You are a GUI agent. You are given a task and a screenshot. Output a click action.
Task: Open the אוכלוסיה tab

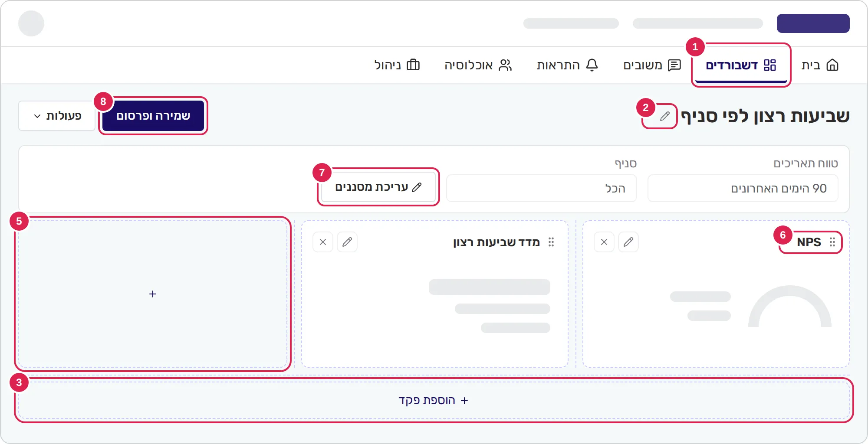tap(478, 65)
